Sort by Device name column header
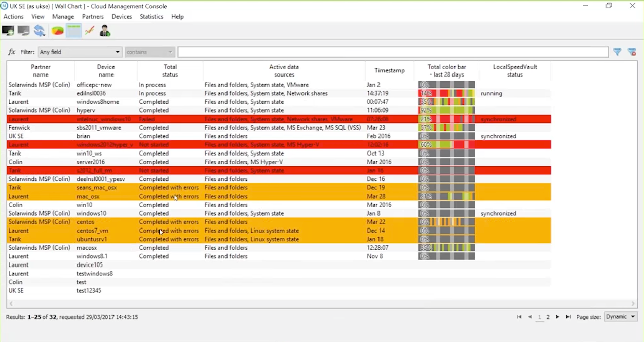 pos(106,71)
